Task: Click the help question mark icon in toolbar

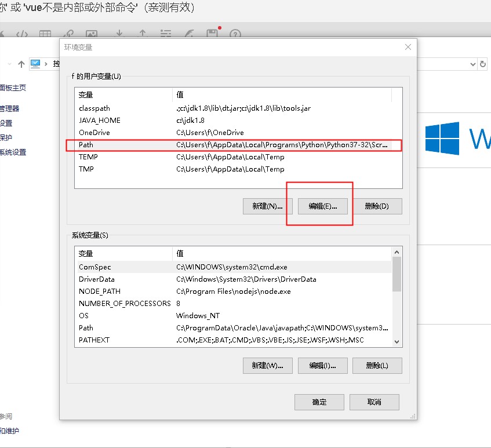Action: coord(235,34)
